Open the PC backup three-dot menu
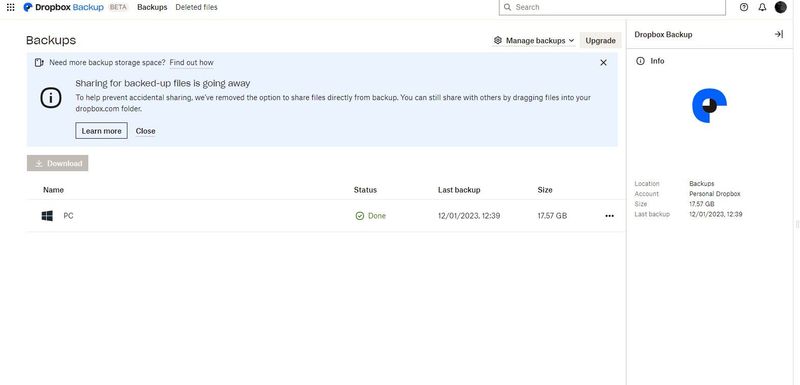The height and width of the screenshot is (385, 800). tap(609, 216)
